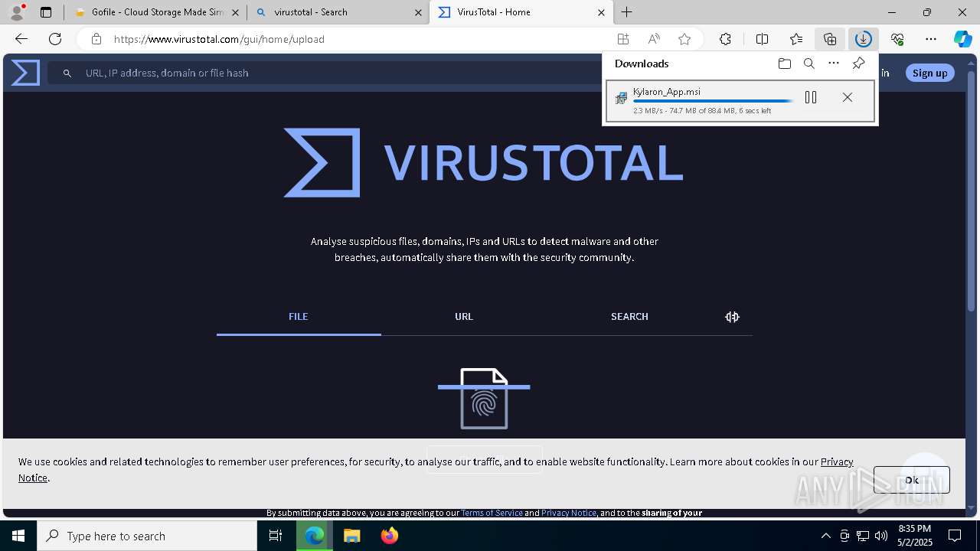Pin the Downloads panel
The image size is (980, 551).
(858, 64)
